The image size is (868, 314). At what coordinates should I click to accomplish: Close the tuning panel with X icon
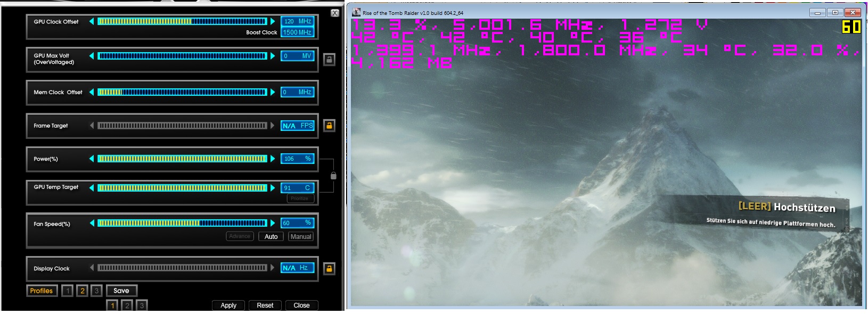335,13
